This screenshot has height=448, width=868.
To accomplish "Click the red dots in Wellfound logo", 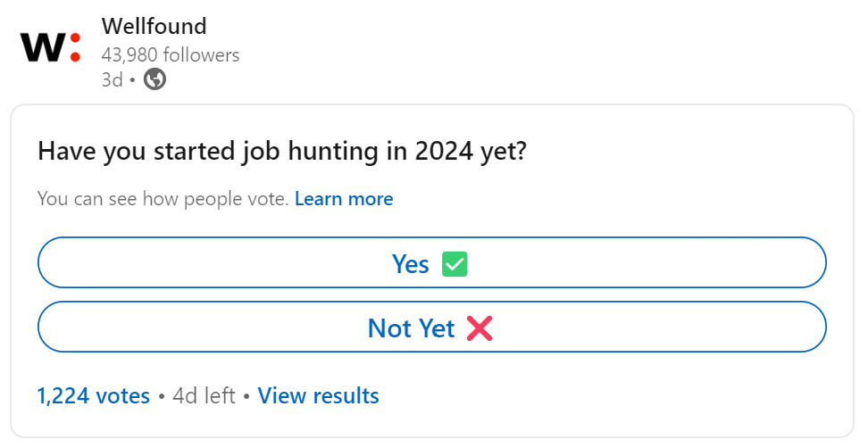I will pyautogui.click(x=75, y=47).
